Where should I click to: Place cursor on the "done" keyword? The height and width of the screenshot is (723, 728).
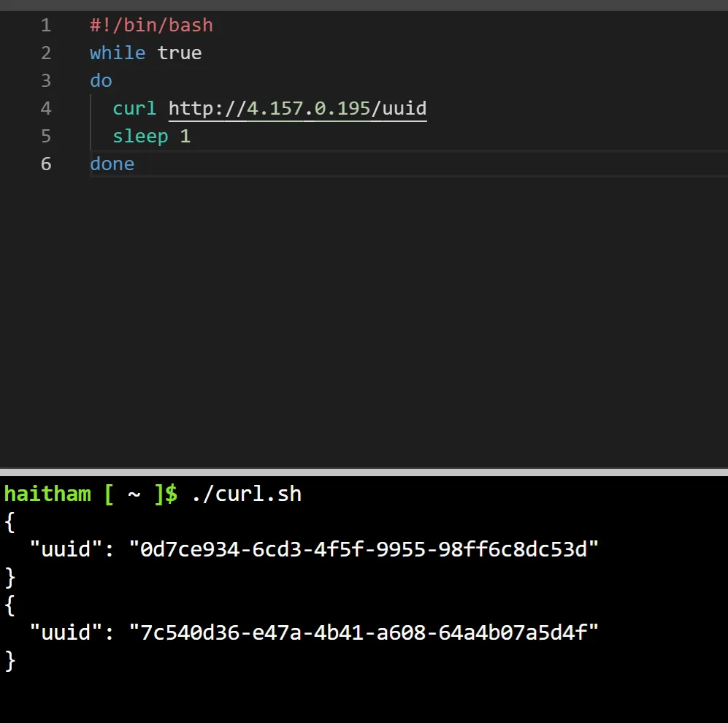pyautogui.click(x=112, y=164)
